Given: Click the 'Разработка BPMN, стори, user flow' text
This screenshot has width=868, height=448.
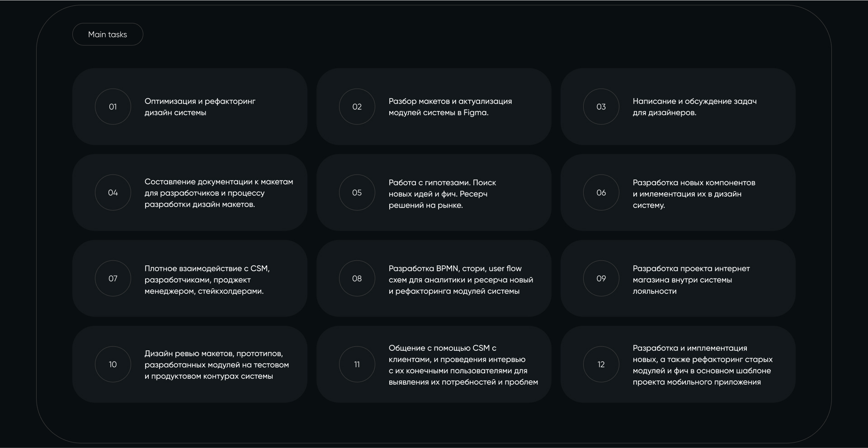Looking at the screenshot, I should click(x=461, y=279).
